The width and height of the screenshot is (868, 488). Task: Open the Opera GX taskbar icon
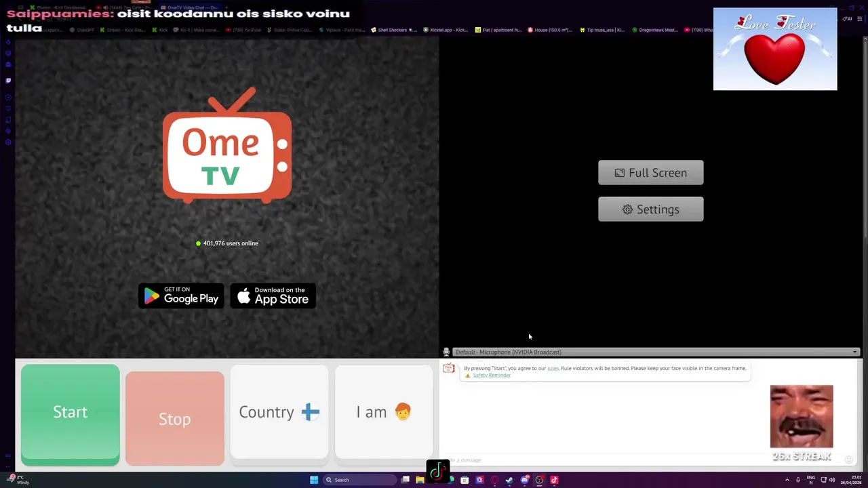click(494, 480)
